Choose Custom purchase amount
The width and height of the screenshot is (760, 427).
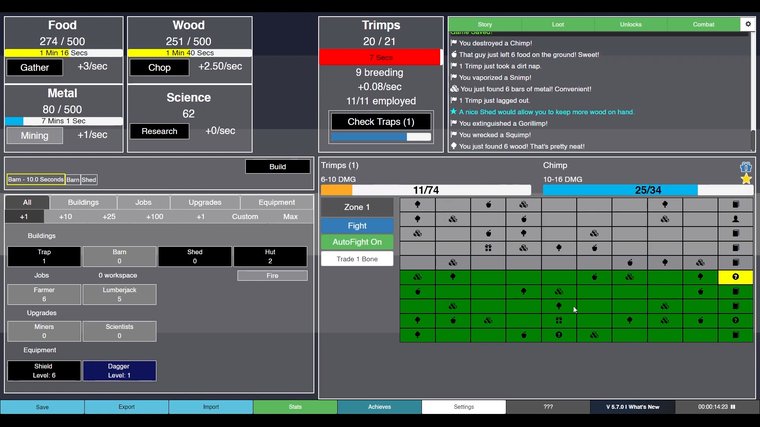[245, 216]
